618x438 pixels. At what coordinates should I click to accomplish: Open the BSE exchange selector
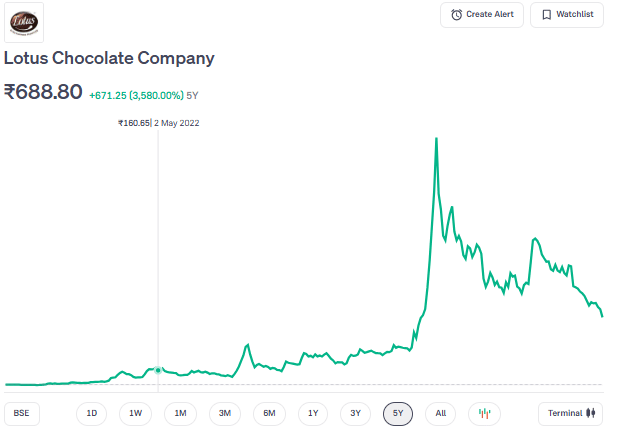click(x=20, y=413)
